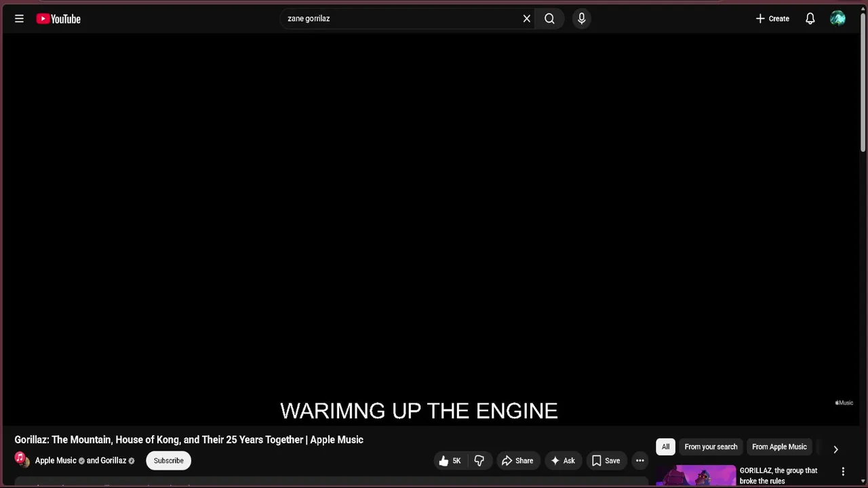Open the hamburger guide menu
Image resolution: width=868 pixels, height=488 pixels.
pyautogui.click(x=19, y=19)
